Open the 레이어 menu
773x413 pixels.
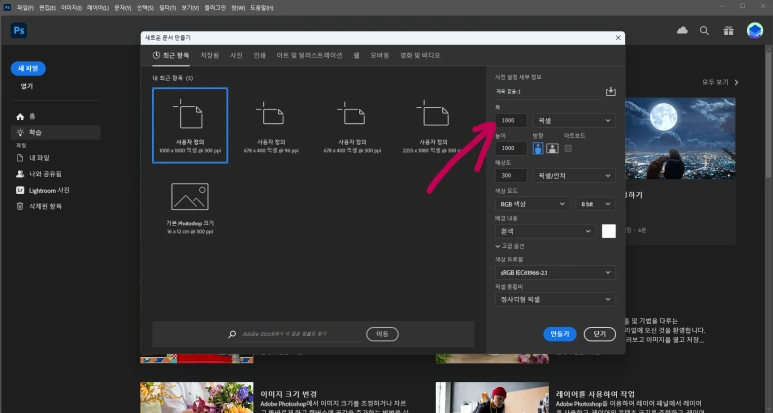tap(98, 8)
